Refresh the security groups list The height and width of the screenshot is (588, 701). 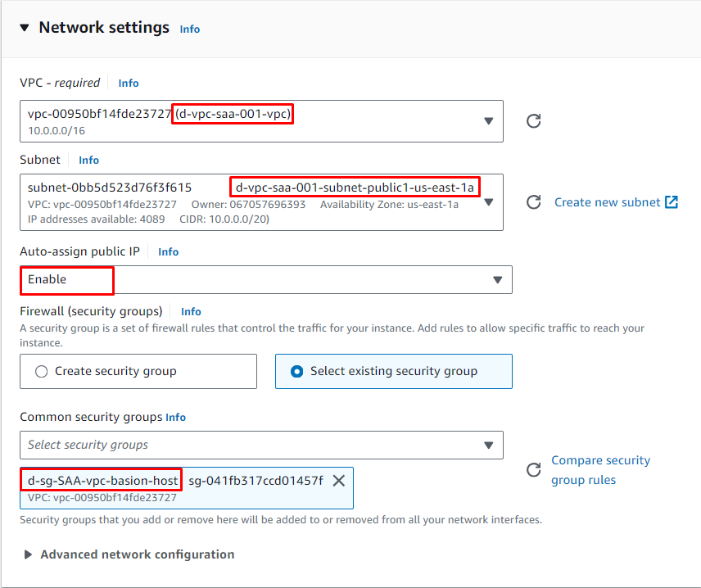click(x=533, y=470)
